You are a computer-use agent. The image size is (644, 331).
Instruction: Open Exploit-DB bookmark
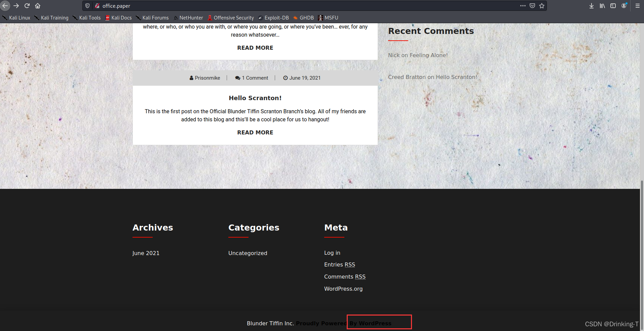[273, 18]
